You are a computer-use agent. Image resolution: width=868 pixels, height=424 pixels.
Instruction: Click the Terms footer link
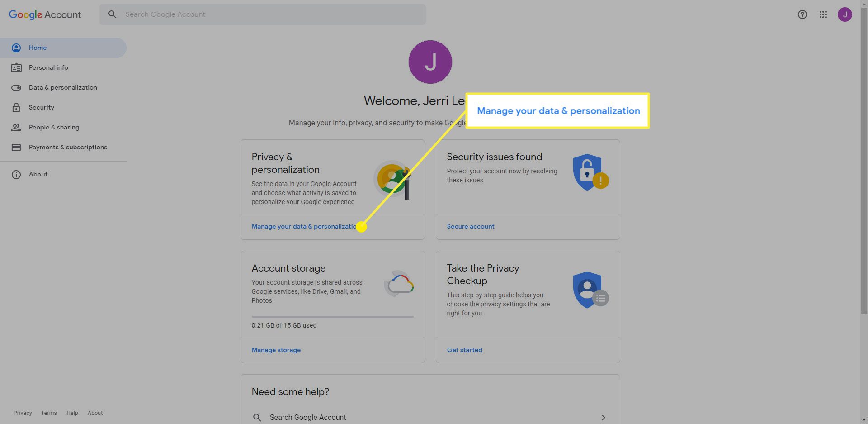pos(49,413)
